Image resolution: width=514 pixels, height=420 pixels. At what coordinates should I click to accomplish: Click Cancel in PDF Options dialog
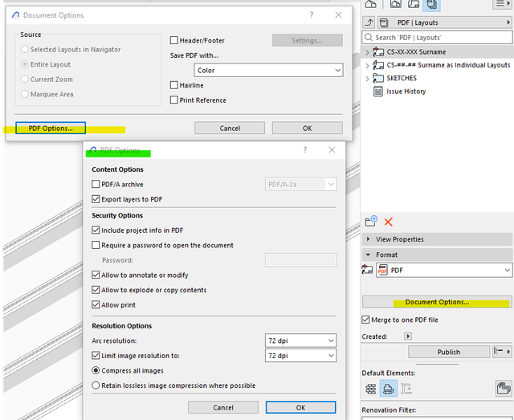pos(223,407)
